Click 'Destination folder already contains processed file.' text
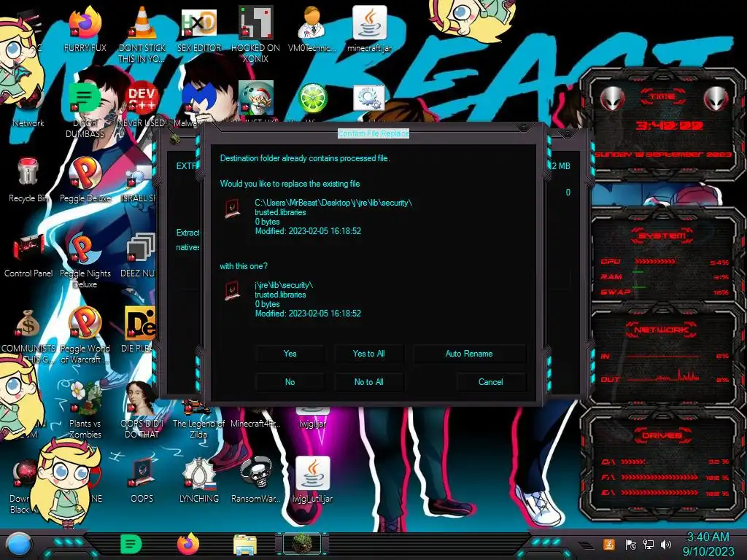The image size is (747, 560). point(305,158)
